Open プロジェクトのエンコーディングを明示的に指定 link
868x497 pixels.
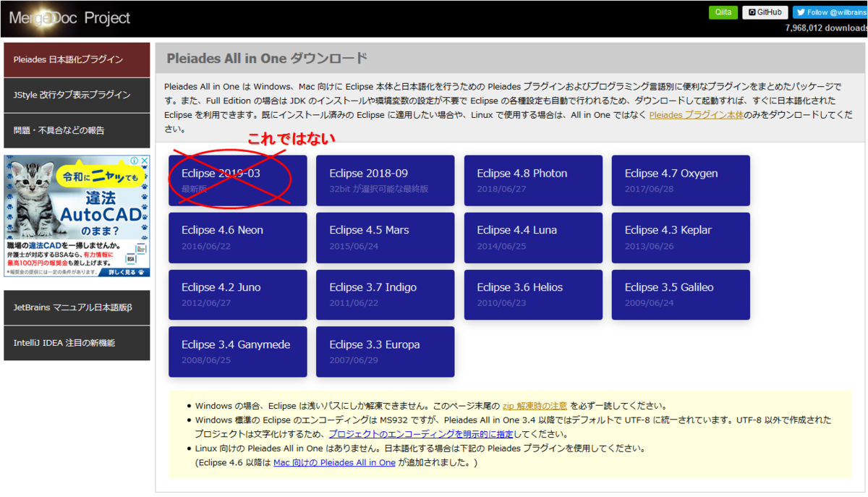(x=421, y=434)
